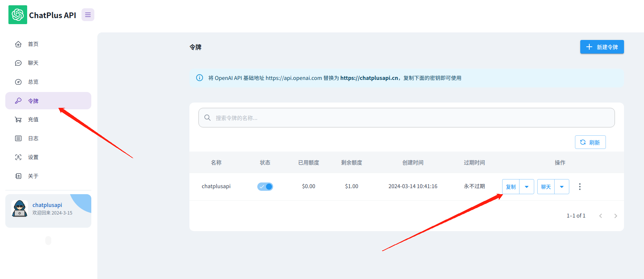Viewport: 644px width, 279px height.
Task: Select the 令牌 menu item
Action: 48,101
